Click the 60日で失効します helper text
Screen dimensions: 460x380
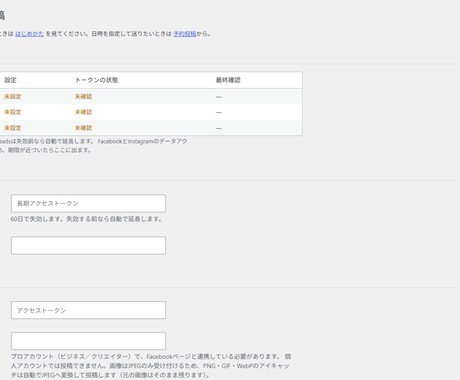tap(86, 219)
